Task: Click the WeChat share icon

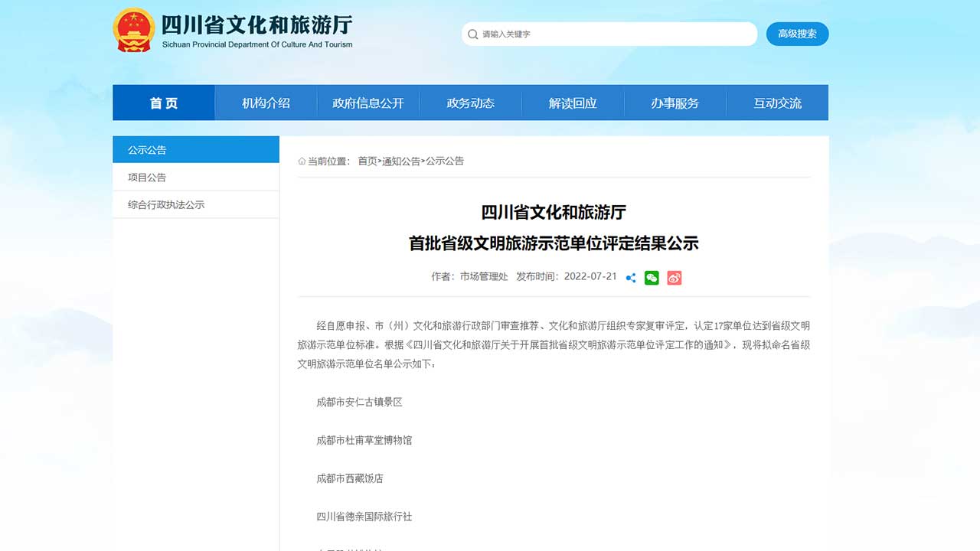Action: point(652,278)
